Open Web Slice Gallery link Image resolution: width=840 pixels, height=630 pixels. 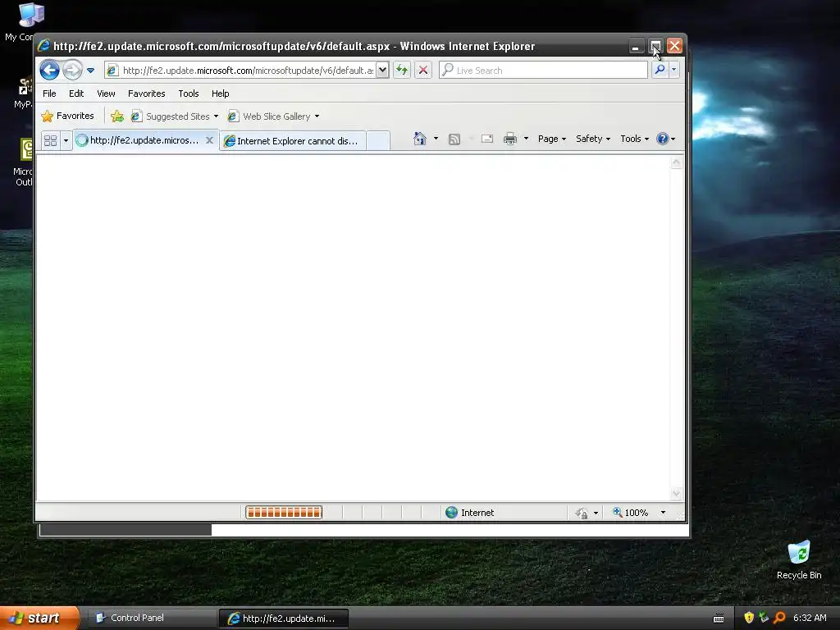[x=274, y=116]
